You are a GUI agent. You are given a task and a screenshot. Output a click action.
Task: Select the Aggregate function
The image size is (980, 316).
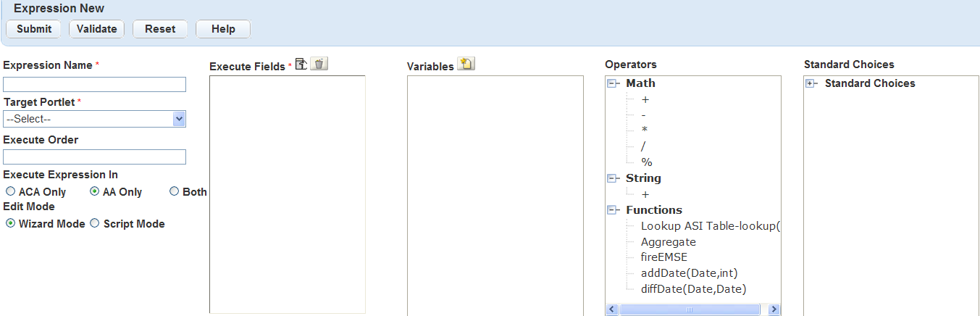point(668,242)
